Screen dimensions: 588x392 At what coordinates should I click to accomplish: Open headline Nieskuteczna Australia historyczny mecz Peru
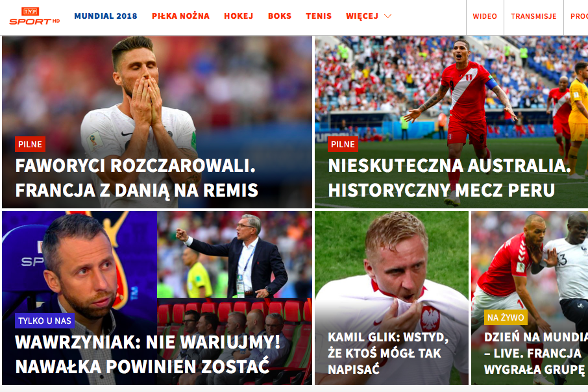449,178
